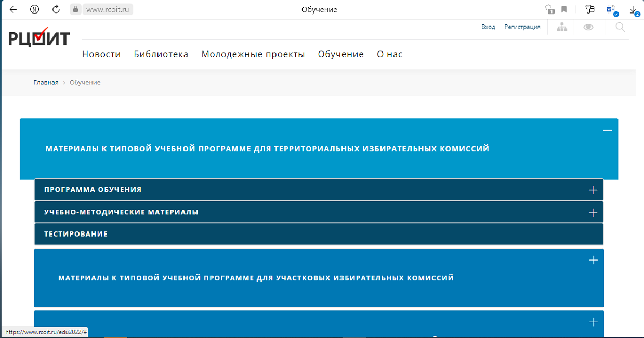Screen dimensions: 644x338
Task: Open the Word document extension icon
Action: pos(612,9)
